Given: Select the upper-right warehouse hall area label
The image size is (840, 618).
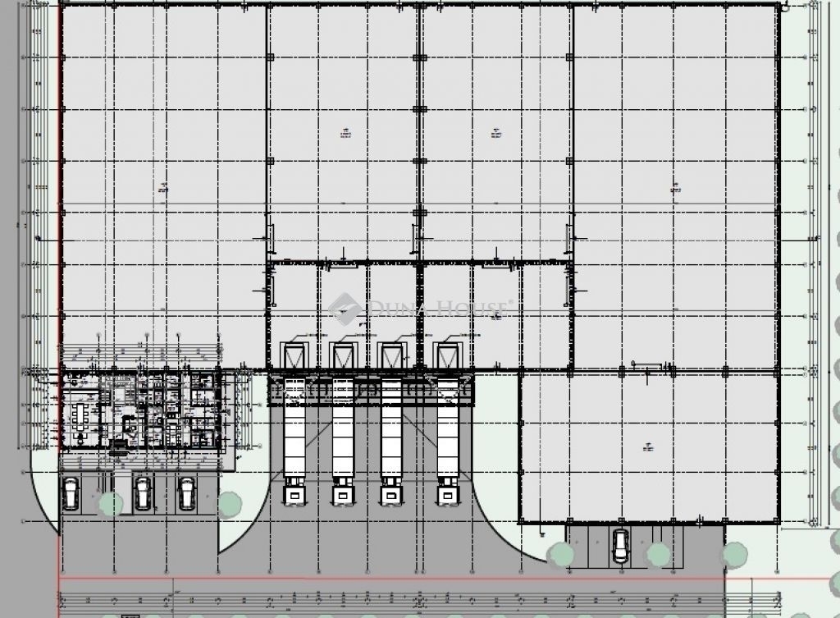Looking at the screenshot, I should [x=676, y=186].
